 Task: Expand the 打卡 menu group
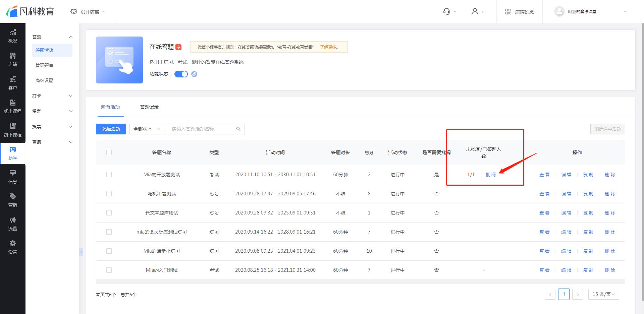point(52,96)
